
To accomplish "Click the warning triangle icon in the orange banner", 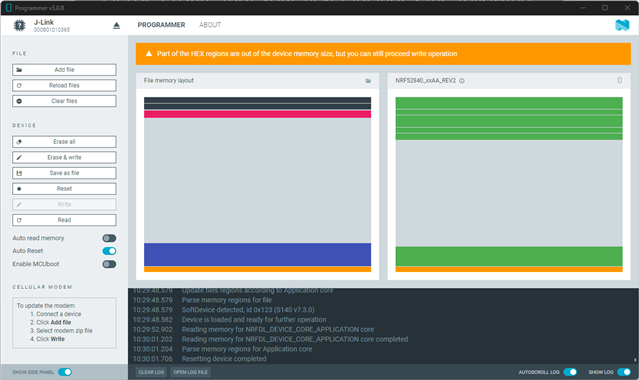I will click(149, 53).
